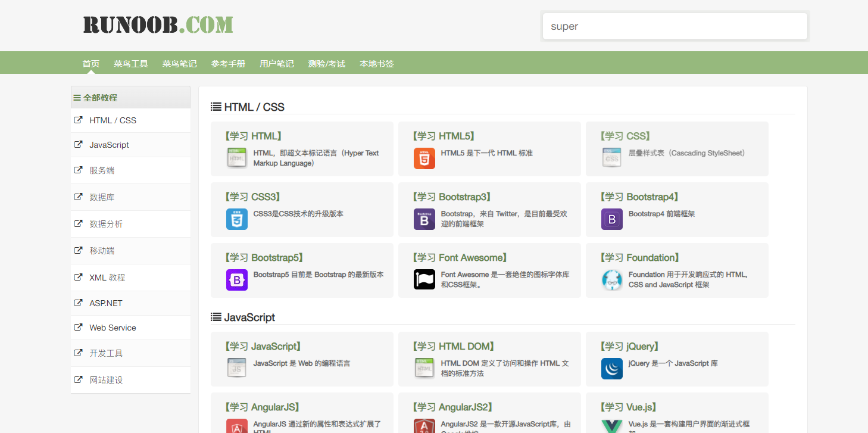This screenshot has height=433, width=868.
Task: Open 参考手册 in navigation bar
Action: pos(228,64)
